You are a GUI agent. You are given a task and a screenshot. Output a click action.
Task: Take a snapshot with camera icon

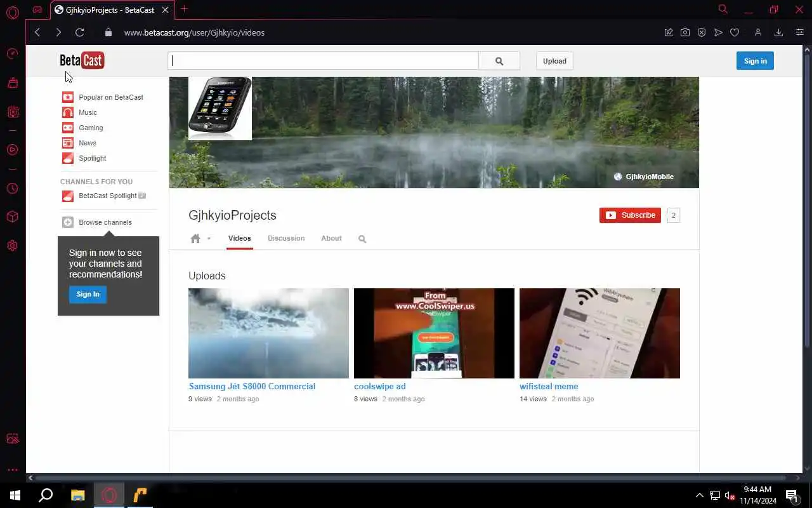[685, 32]
